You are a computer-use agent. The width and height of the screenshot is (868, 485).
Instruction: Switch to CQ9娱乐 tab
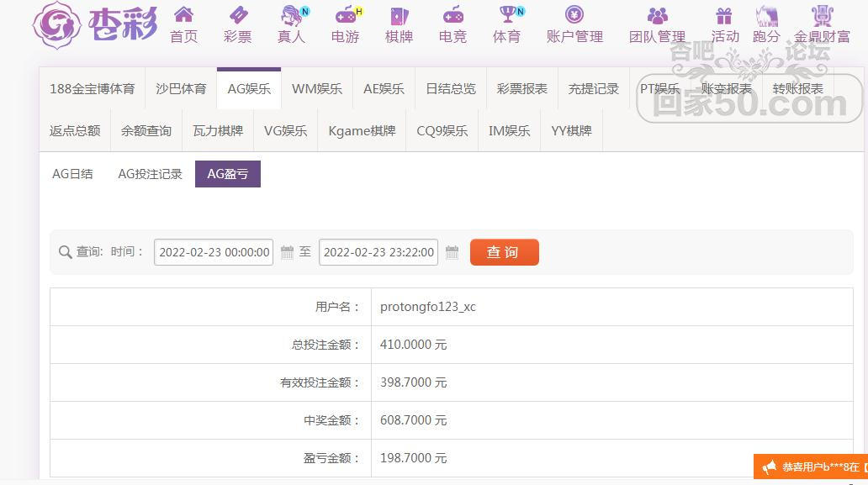click(x=442, y=130)
